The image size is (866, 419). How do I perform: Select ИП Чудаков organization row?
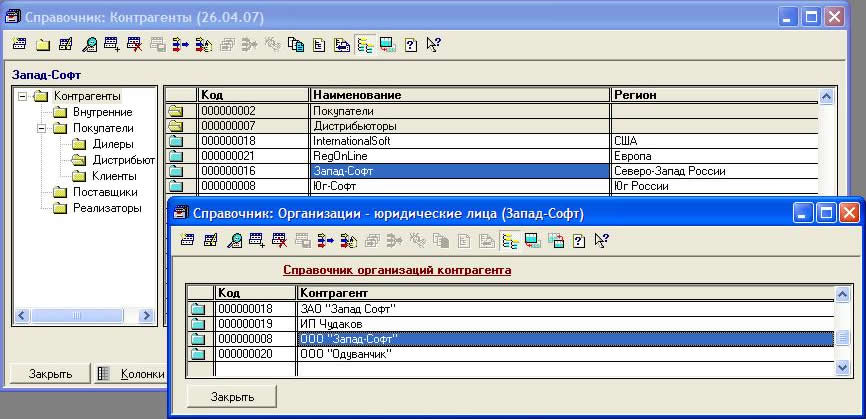tap(510, 323)
